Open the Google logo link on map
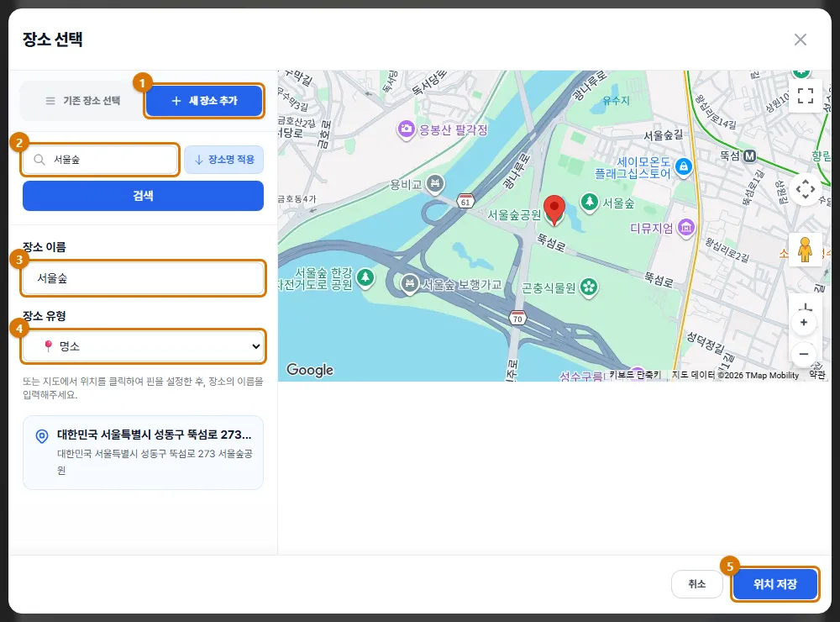The height and width of the screenshot is (622, 840). pos(310,370)
